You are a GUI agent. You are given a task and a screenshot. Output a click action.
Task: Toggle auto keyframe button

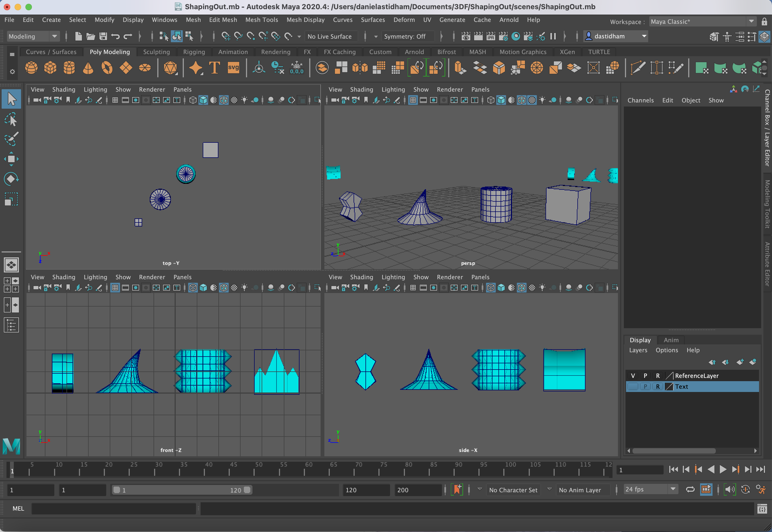pyautogui.click(x=746, y=489)
